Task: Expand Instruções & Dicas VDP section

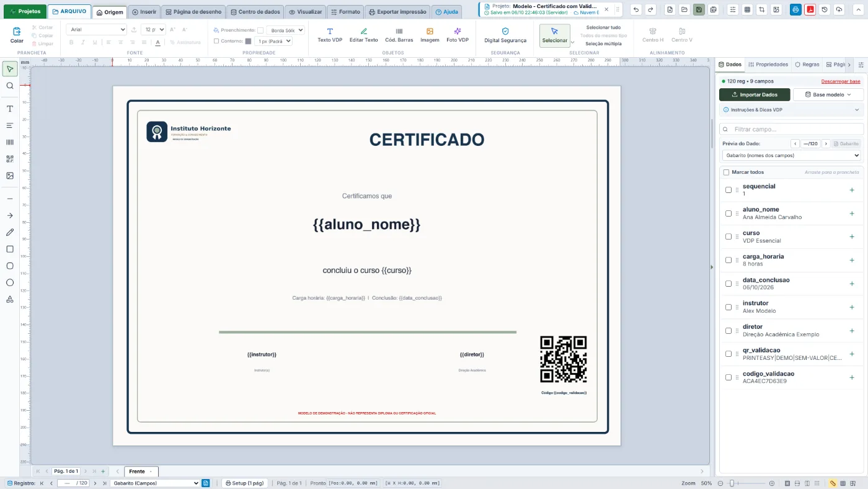Action: click(x=791, y=110)
